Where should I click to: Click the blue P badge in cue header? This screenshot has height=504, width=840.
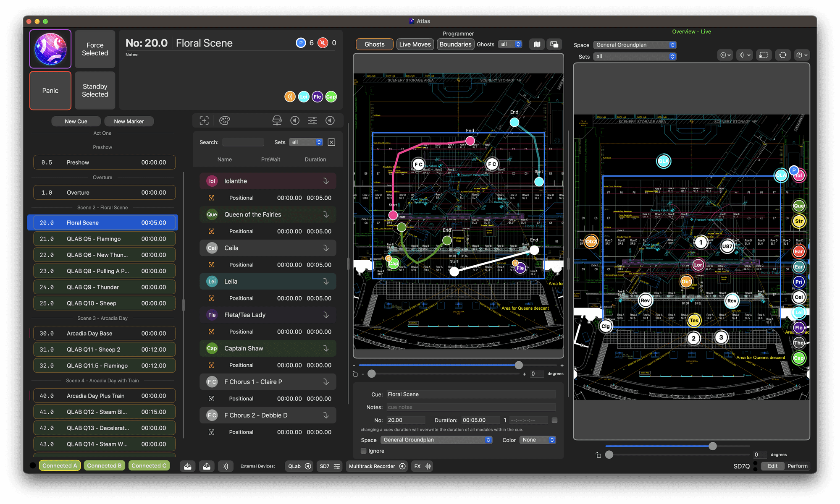pos(301,43)
